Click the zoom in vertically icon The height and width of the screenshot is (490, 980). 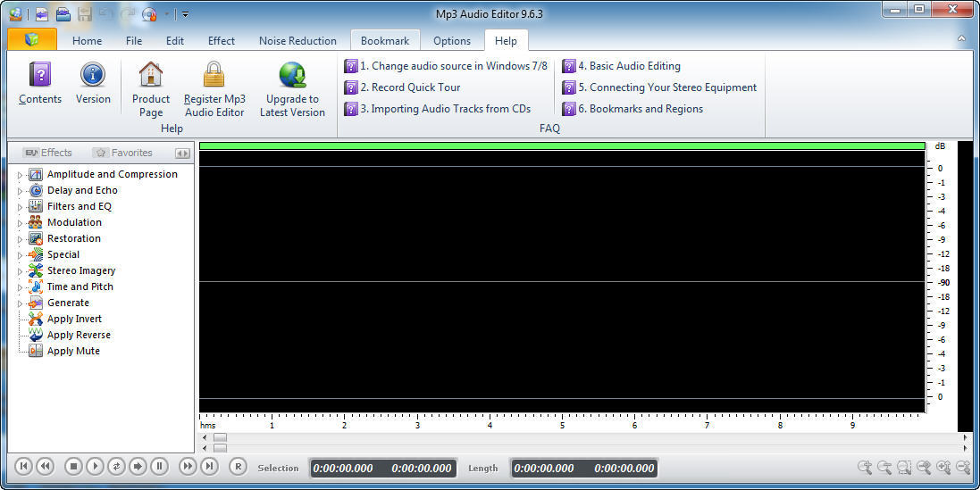tap(943, 468)
